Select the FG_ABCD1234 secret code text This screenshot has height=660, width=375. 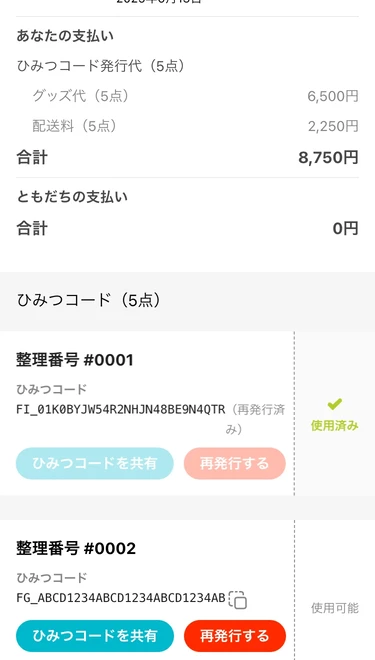click(121, 598)
